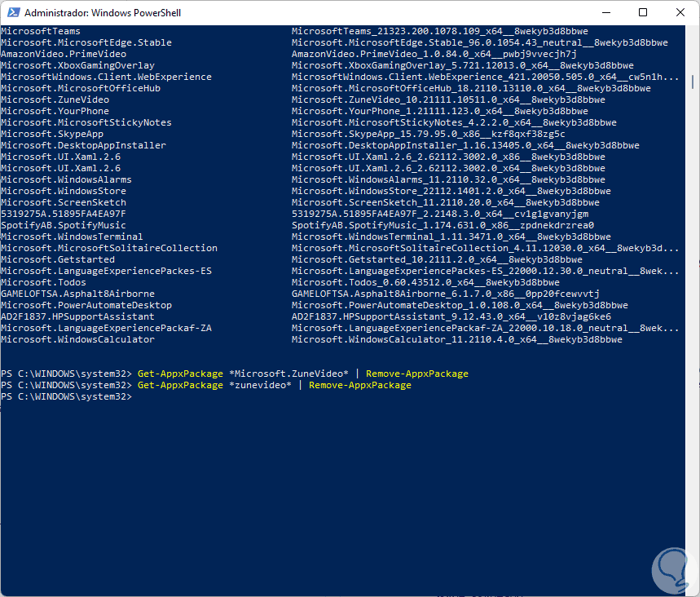Click Microsoft.LanguageExperiencePackes-ES name
Screen dimensions: 700x597
pyautogui.click(x=106, y=271)
